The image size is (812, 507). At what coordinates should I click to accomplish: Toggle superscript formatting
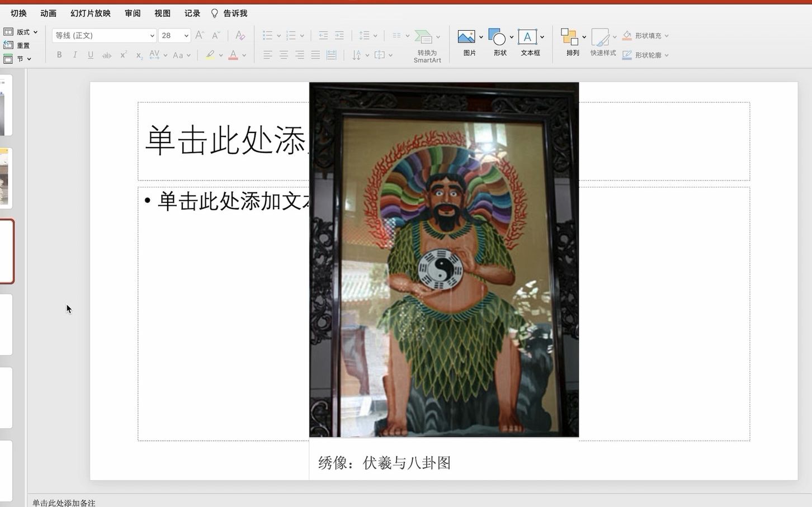124,55
